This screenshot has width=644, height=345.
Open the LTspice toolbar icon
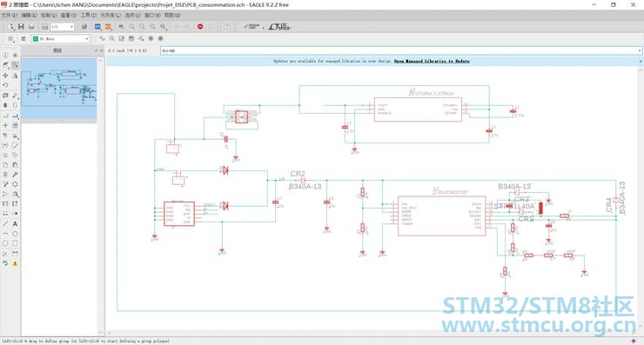click(279, 27)
